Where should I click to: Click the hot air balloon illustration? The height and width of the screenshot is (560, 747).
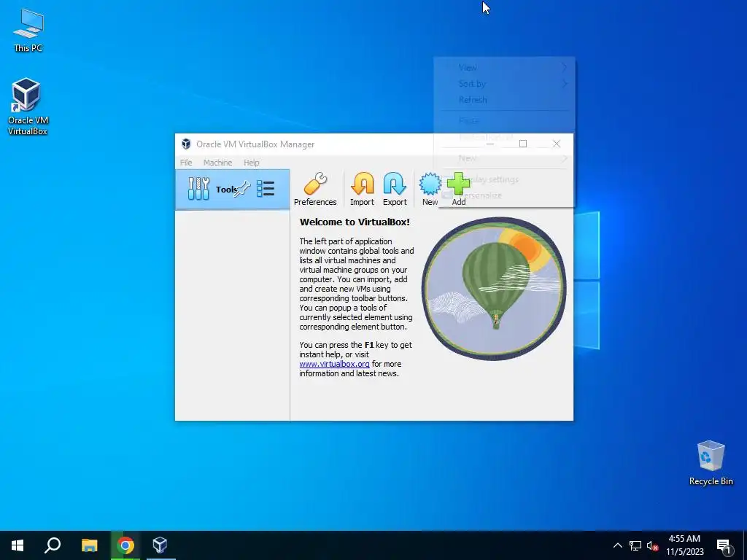(x=494, y=289)
